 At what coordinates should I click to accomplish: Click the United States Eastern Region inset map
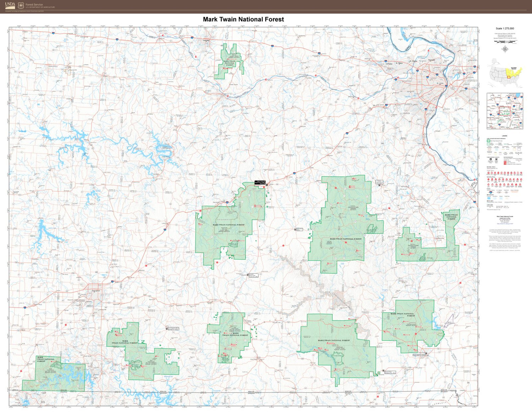pos(505,74)
